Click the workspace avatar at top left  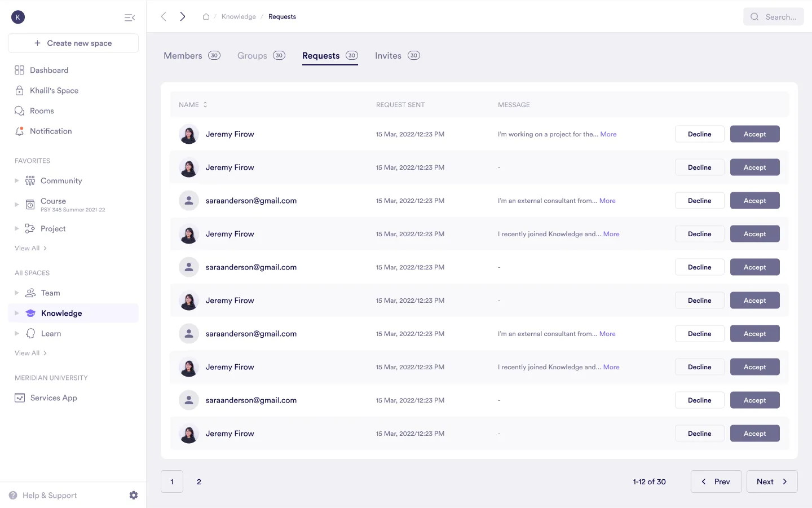tap(17, 17)
